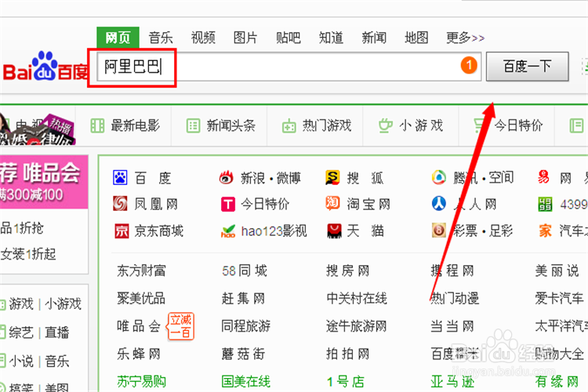Open the TV drama promo thumbnail
The height and width of the screenshot is (392, 588).
click(x=38, y=129)
